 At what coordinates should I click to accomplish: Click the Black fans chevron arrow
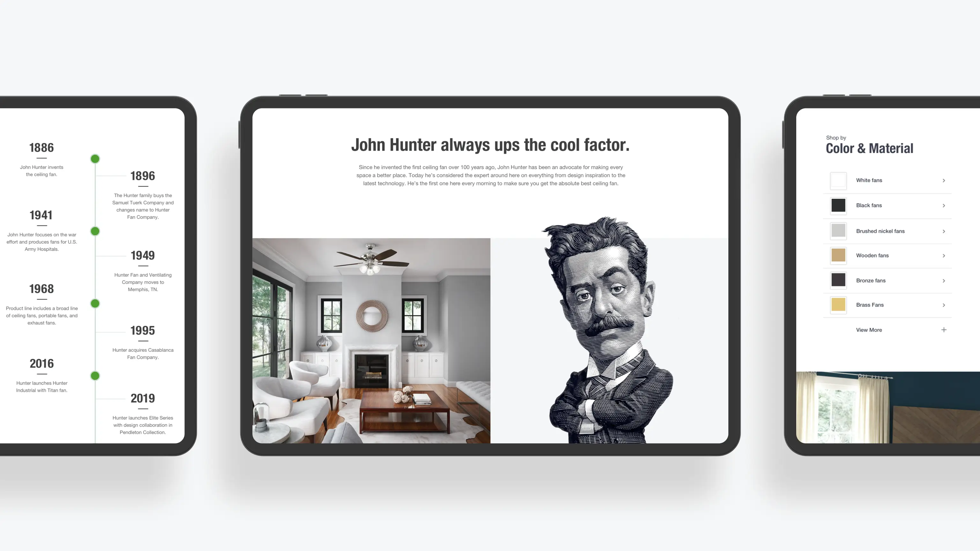pyautogui.click(x=944, y=205)
